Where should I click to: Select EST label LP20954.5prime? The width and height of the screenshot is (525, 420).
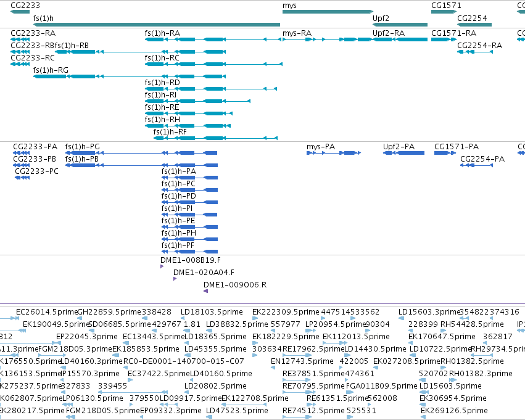335,324
